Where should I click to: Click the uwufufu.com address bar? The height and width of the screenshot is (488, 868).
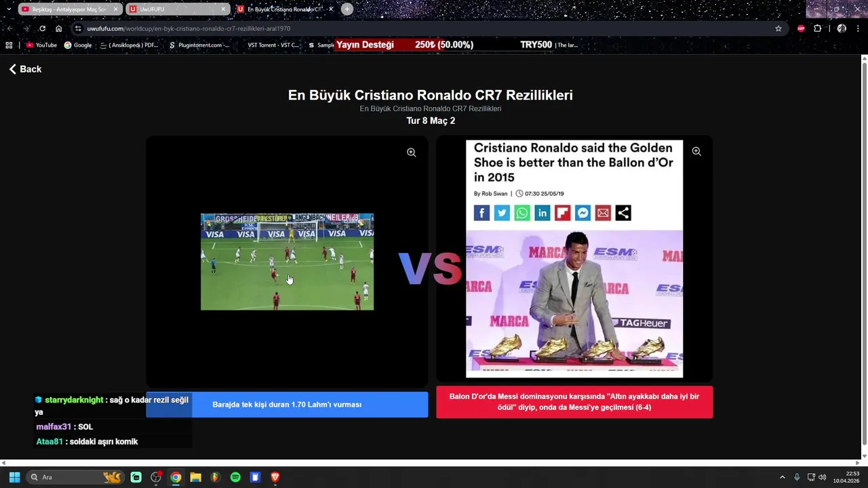pyautogui.click(x=427, y=28)
